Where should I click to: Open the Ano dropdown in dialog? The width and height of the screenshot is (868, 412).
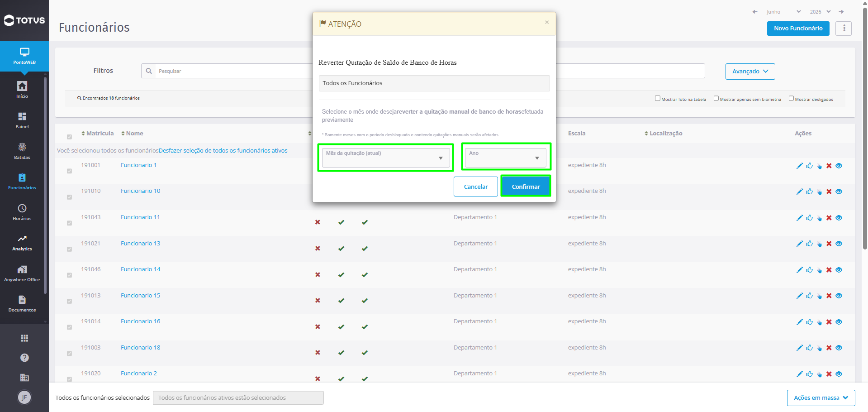click(x=506, y=158)
